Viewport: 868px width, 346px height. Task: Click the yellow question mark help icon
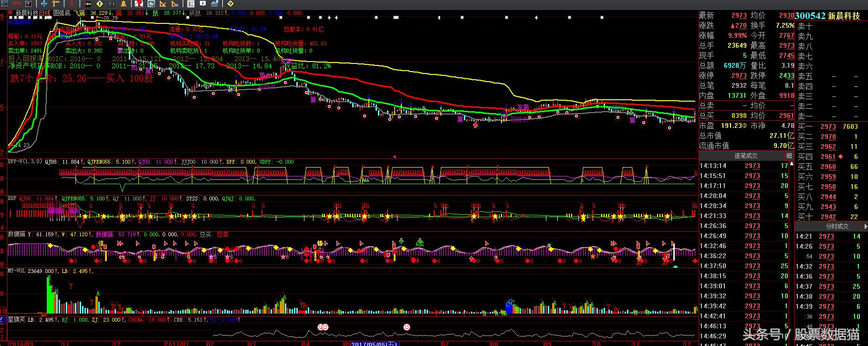(x=230, y=3)
